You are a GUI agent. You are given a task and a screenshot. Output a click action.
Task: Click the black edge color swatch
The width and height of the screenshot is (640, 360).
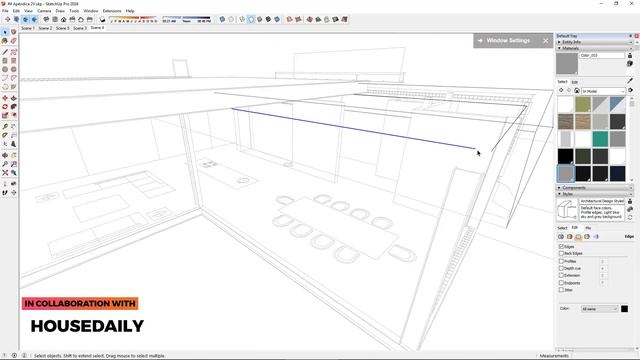pyautogui.click(x=624, y=309)
